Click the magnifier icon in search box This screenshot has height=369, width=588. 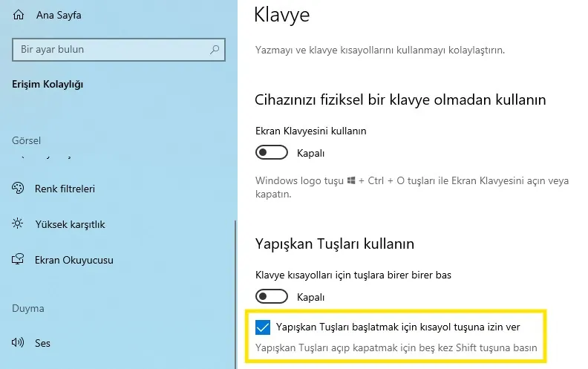click(x=215, y=50)
